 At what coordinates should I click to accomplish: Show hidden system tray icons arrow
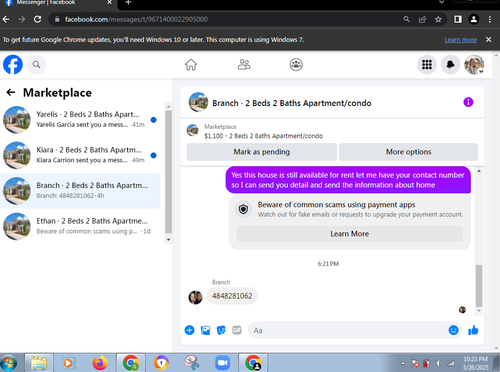coord(403,363)
